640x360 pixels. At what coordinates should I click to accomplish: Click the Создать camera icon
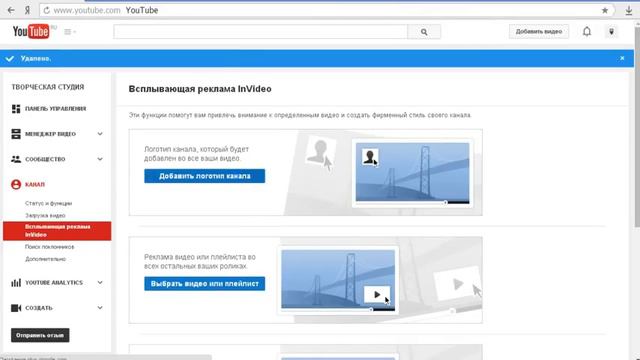tap(16, 308)
